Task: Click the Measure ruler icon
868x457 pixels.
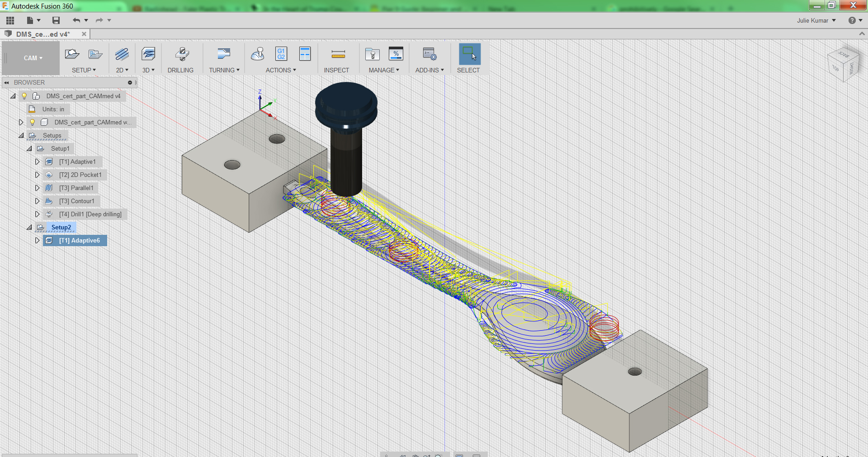Action: pyautogui.click(x=338, y=54)
